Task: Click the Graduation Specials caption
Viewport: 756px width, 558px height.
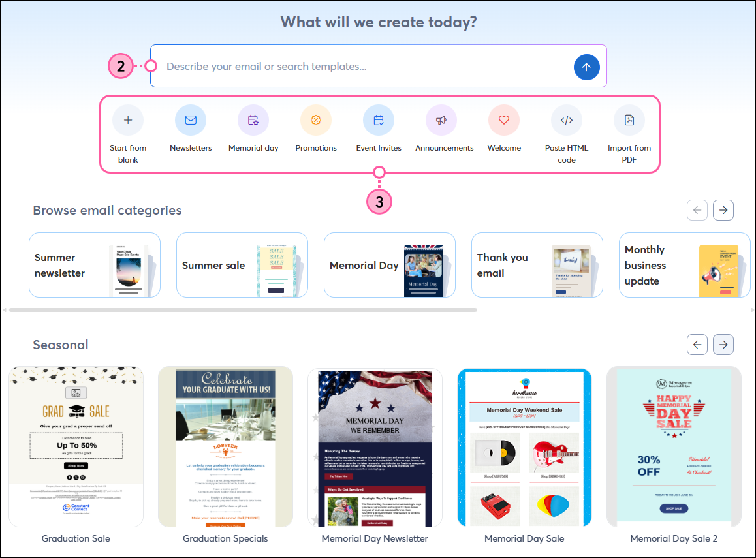Action: pyautogui.click(x=225, y=538)
